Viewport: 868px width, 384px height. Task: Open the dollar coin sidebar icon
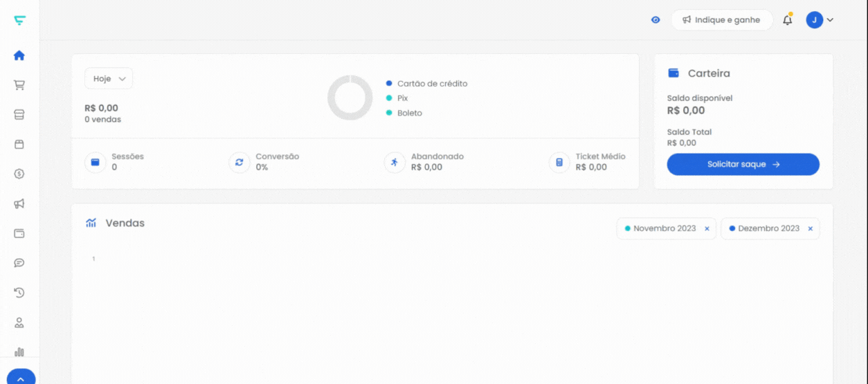[x=19, y=174]
